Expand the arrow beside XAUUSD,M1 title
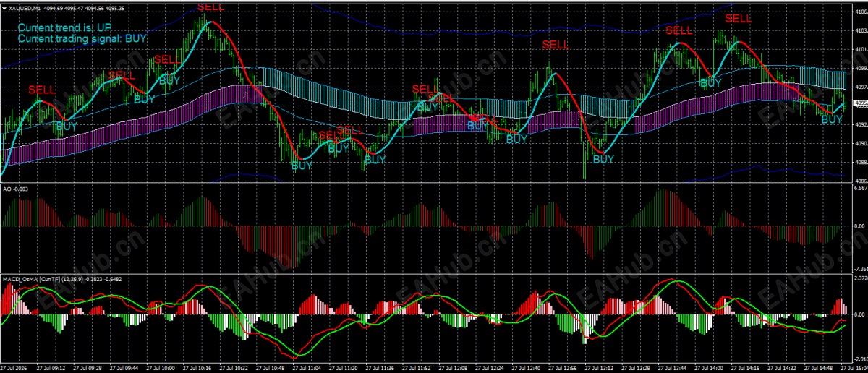This screenshot has height=373, width=868. point(4,8)
